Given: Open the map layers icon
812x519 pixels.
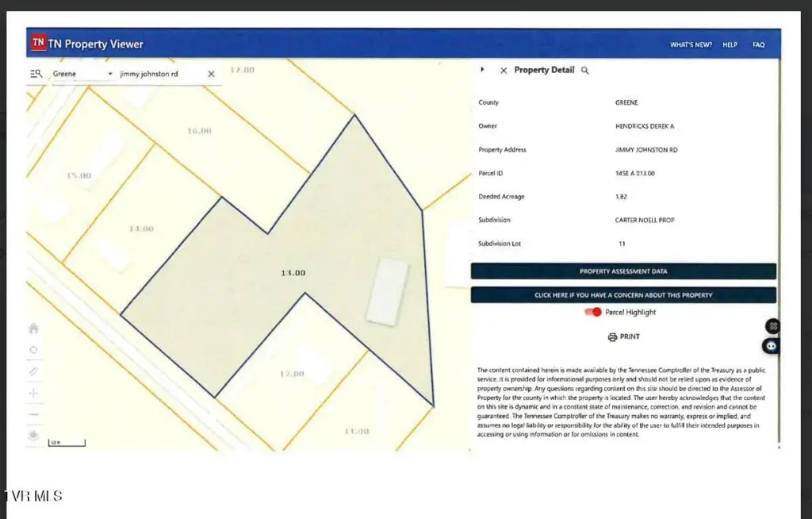Looking at the screenshot, I should point(33,436).
